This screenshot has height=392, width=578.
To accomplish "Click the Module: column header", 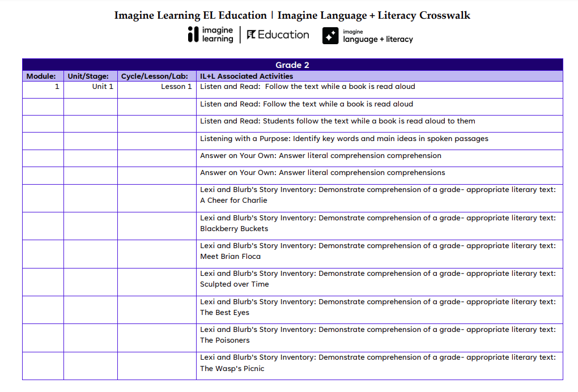I will 42,76.
